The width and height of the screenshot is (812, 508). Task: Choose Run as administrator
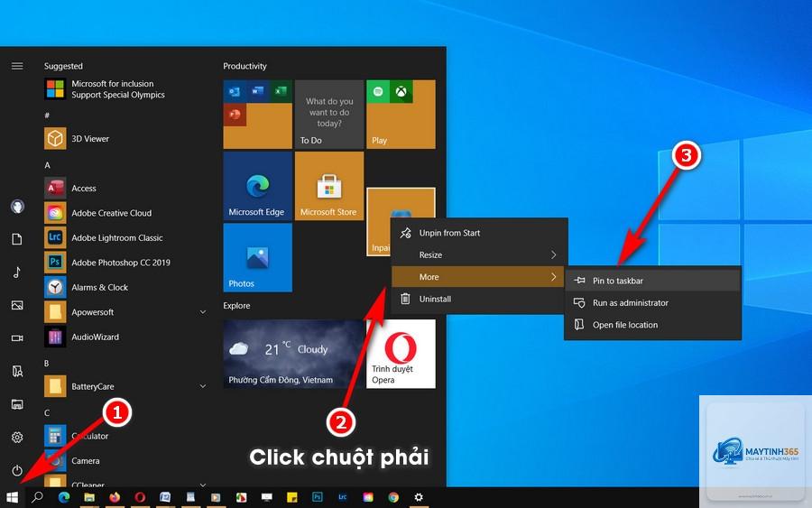[652, 303]
